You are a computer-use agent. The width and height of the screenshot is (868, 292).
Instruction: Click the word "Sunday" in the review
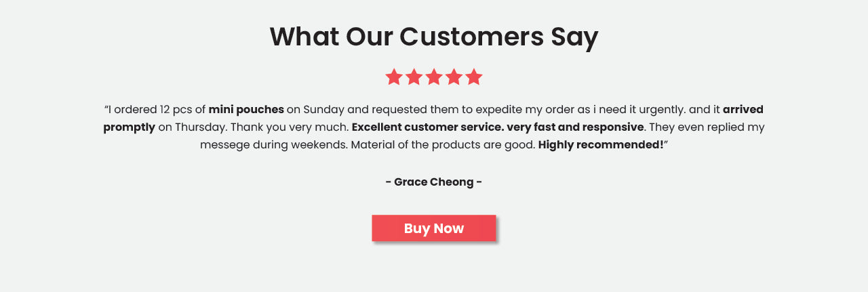tap(325, 110)
